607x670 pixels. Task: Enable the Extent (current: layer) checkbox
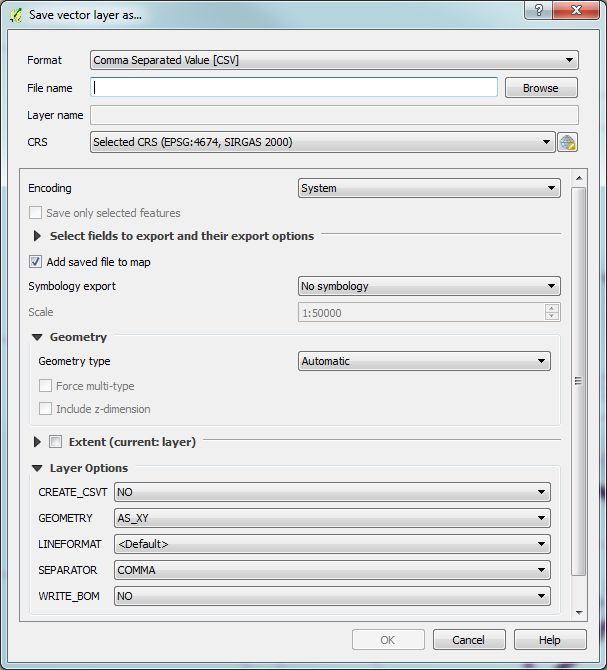point(56,441)
